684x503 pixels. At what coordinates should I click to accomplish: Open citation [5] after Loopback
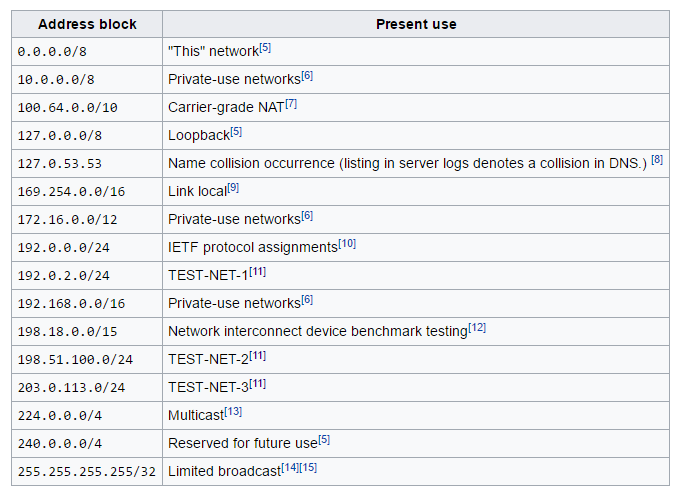(x=236, y=132)
